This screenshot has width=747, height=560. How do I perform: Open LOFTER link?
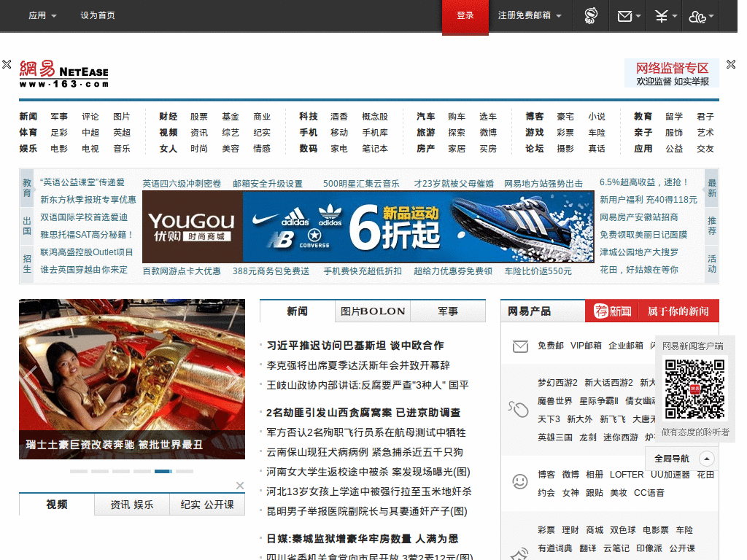pyautogui.click(x=627, y=475)
